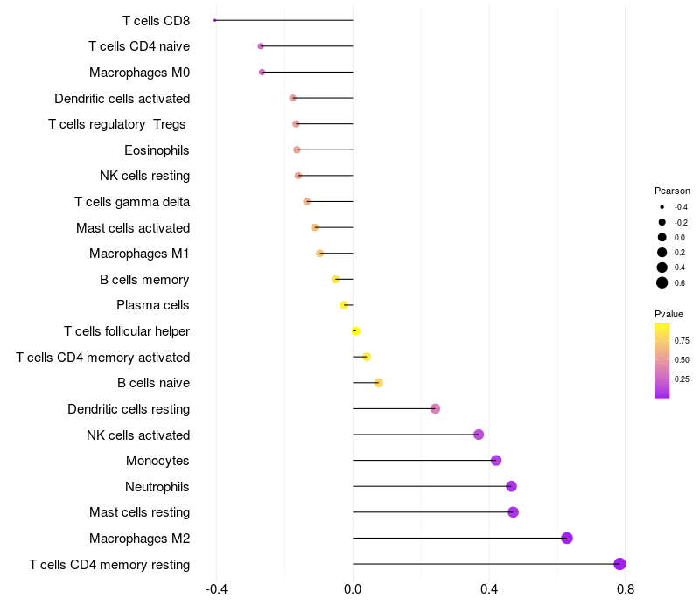Click the T cells CD4 naive dot
700x612 pixels.
[x=261, y=46]
